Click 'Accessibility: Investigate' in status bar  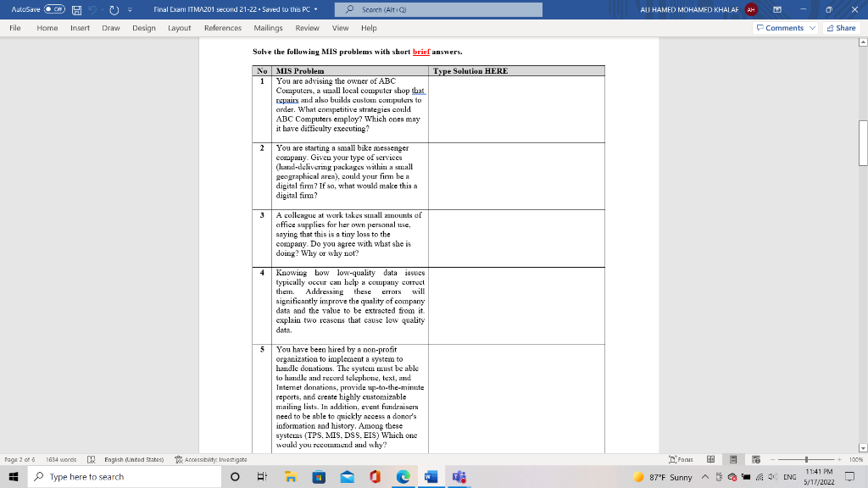pos(211,459)
